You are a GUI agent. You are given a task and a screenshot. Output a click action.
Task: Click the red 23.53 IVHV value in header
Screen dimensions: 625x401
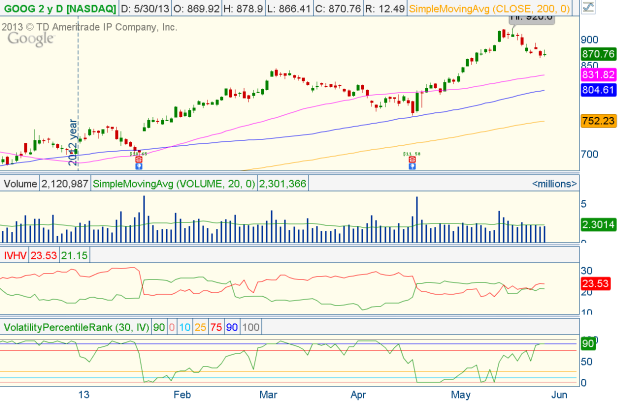tap(46, 256)
